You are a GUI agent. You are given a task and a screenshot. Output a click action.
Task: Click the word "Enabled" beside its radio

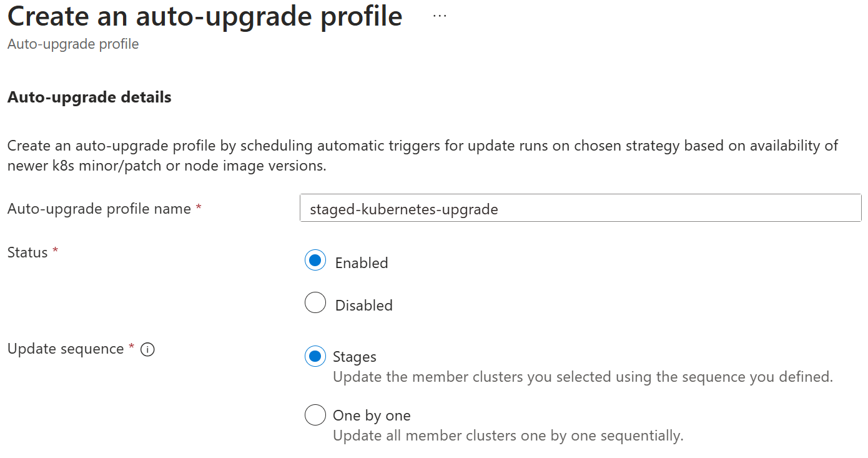tap(362, 263)
